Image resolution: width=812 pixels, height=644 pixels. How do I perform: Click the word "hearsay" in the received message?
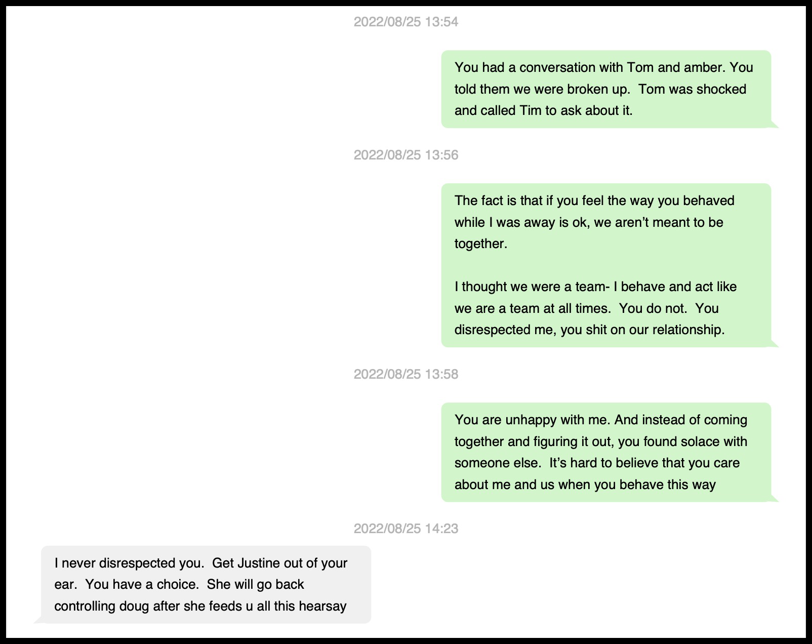(x=322, y=606)
